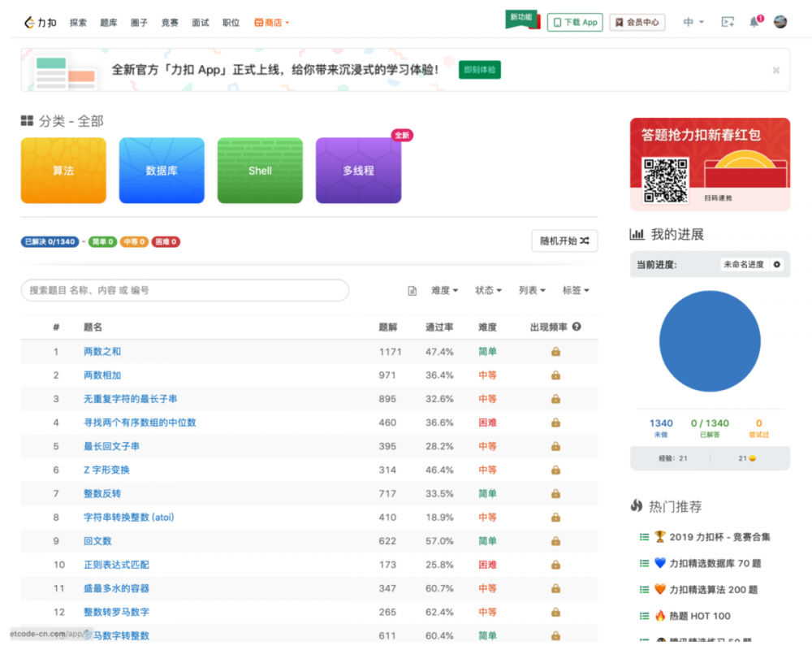The image size is (812, 650).
Task: Expand the 状态 dropdown
Action: [487, 289]
